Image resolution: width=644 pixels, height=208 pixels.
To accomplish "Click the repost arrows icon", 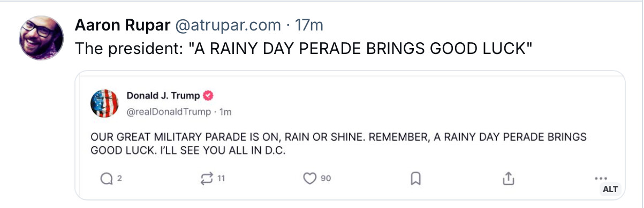I will 207,179.
